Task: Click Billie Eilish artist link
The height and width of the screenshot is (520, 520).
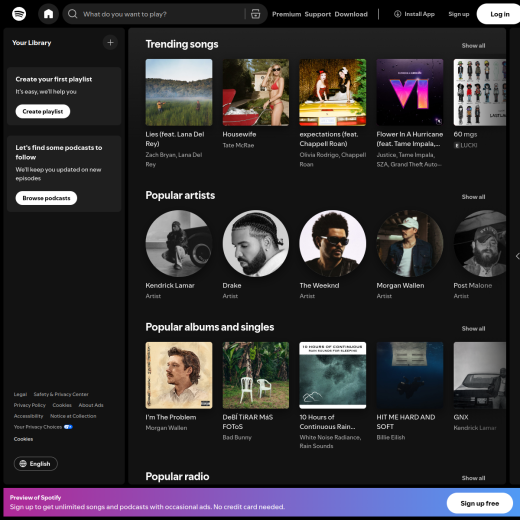Action: (391, 437)
